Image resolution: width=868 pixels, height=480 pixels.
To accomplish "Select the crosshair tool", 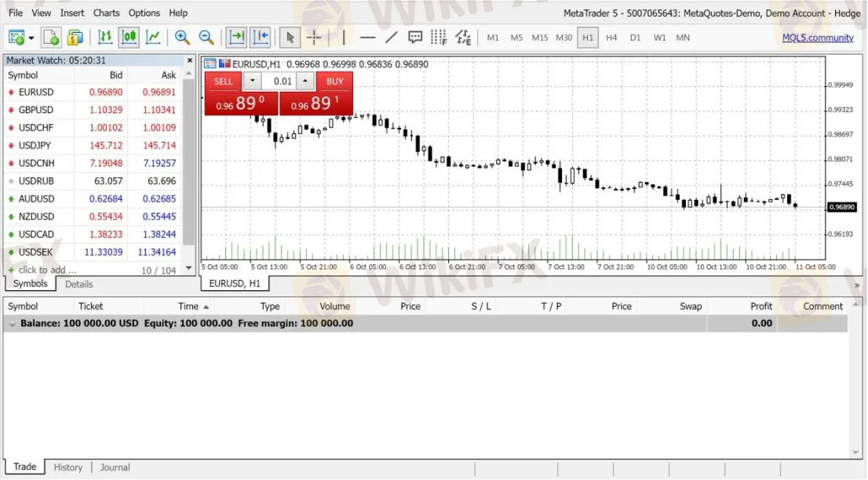I will (314, 37).
